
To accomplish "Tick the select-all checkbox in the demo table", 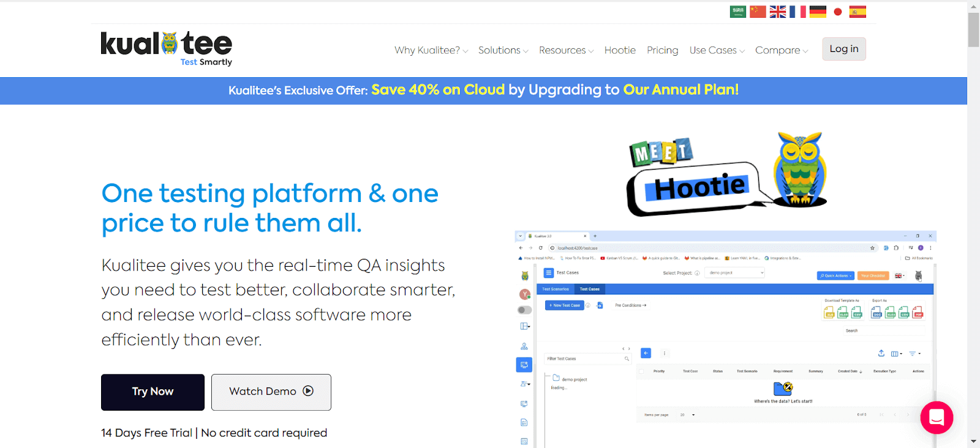I will 641,371.
